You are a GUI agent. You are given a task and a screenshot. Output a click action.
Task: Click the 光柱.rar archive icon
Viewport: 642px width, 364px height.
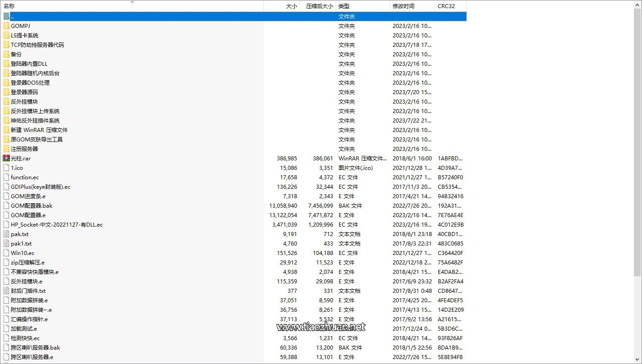click(x=6, y=158)
